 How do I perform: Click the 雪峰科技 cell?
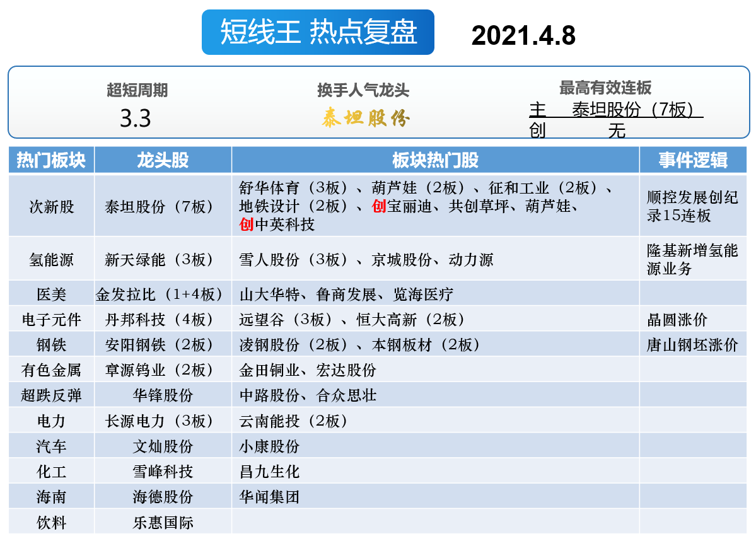[x=163, y=471]
